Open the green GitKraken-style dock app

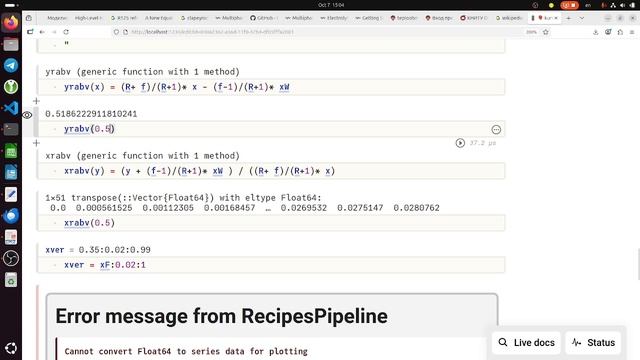(11, 87)
